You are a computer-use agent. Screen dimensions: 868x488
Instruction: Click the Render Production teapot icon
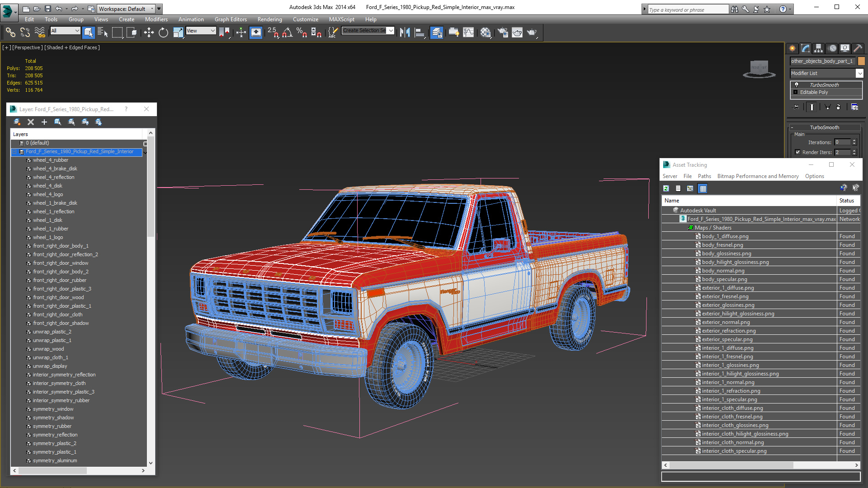click(532, 32)
